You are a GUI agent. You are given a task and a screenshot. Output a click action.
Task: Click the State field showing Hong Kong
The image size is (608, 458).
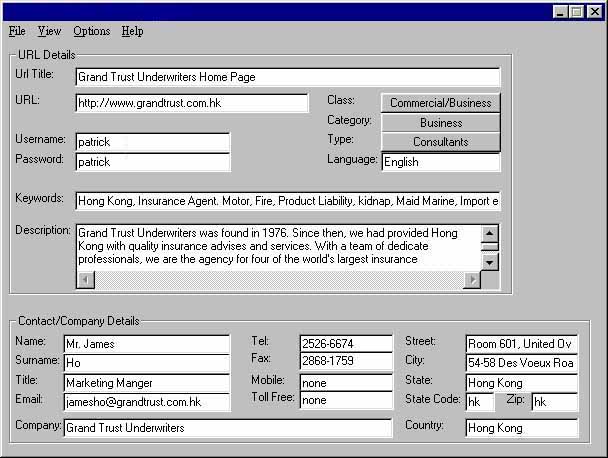[x=522, y=383]
